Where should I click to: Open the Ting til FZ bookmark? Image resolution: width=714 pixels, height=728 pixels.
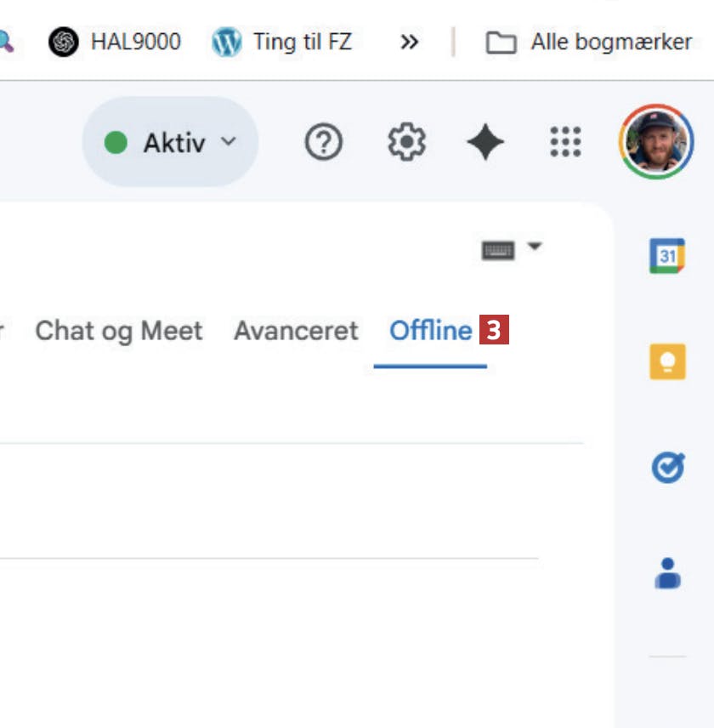click(x=282, y=42)
